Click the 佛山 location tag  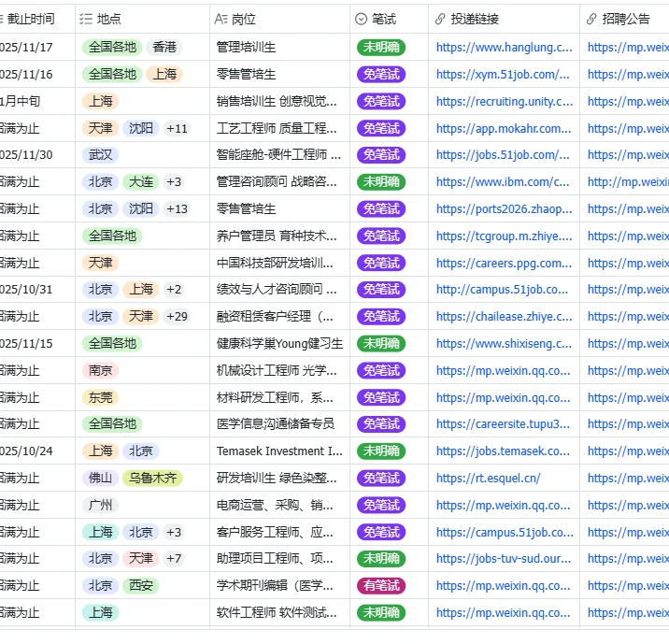(100, 478)
